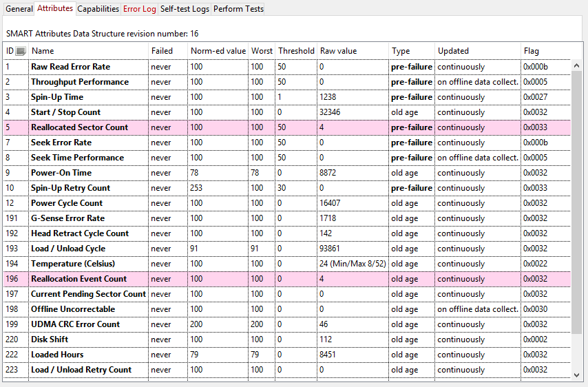Select the Temperature (Celsius) row
Viewport: 588px width, 387px height.
click(72, 264)
